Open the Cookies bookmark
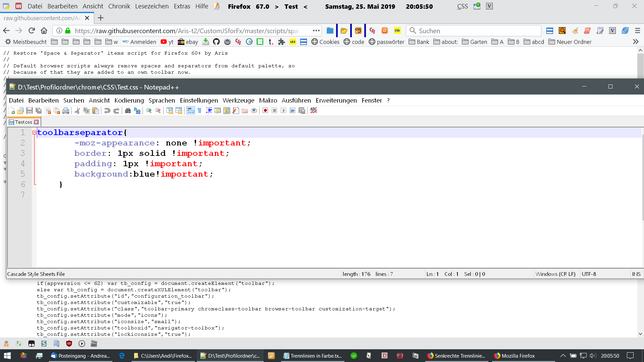 pyautogui.click(x=325, y=42)
